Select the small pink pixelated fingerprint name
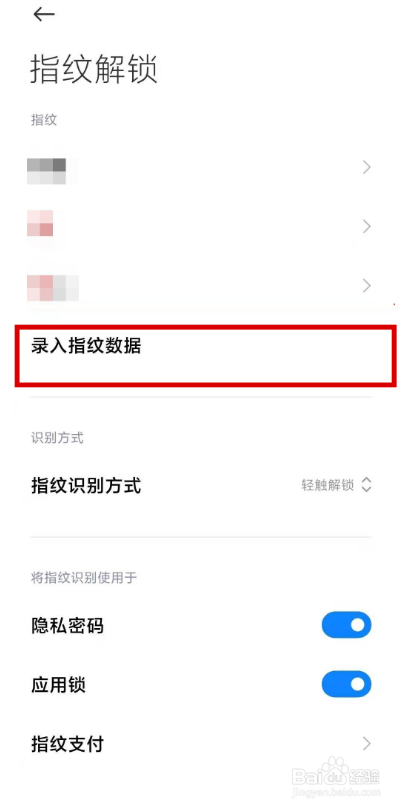Screen dimensions: 409x810 (x=40, y=223)
